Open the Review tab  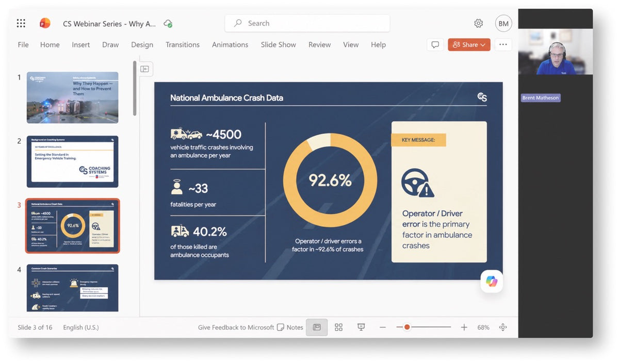pos(320,45)
